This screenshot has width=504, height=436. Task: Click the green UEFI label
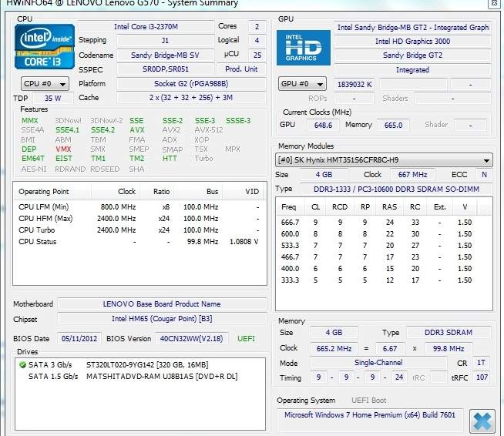tap(246, 339)
